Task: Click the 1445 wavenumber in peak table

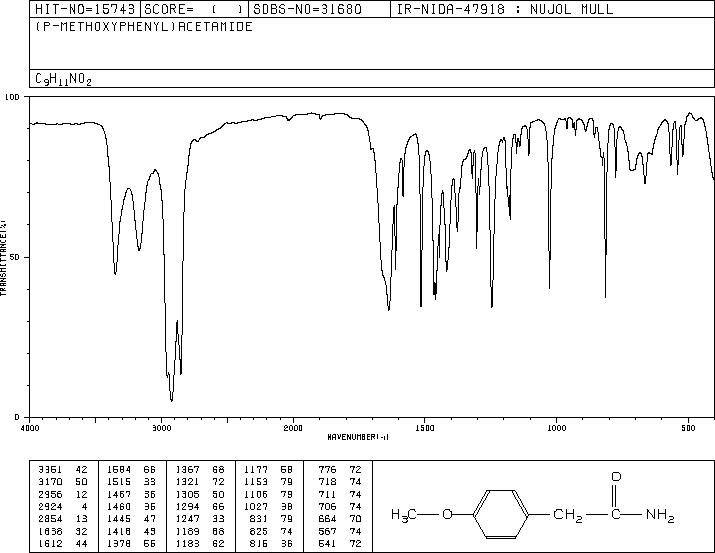Action: (x=119, y=519)
